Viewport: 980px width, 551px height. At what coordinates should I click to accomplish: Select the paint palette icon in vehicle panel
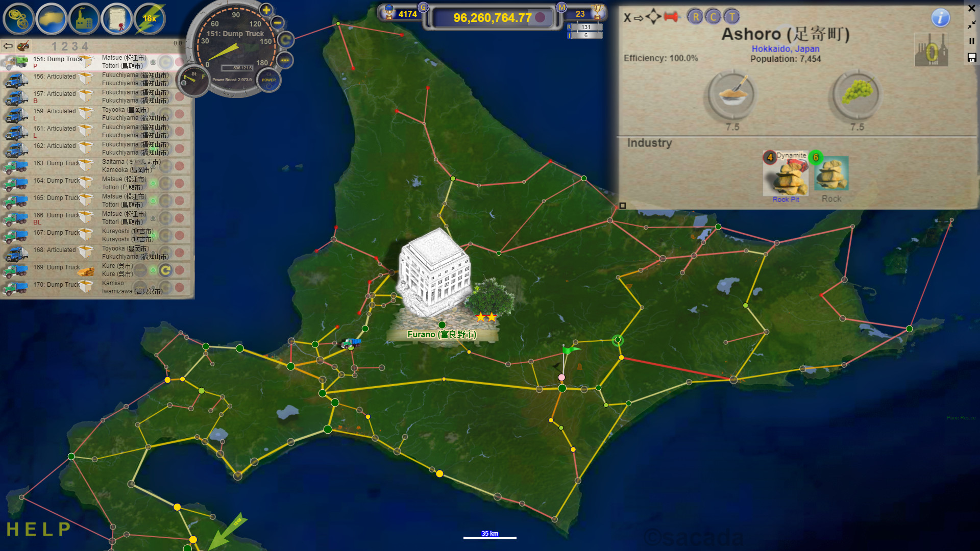[22, 46]
